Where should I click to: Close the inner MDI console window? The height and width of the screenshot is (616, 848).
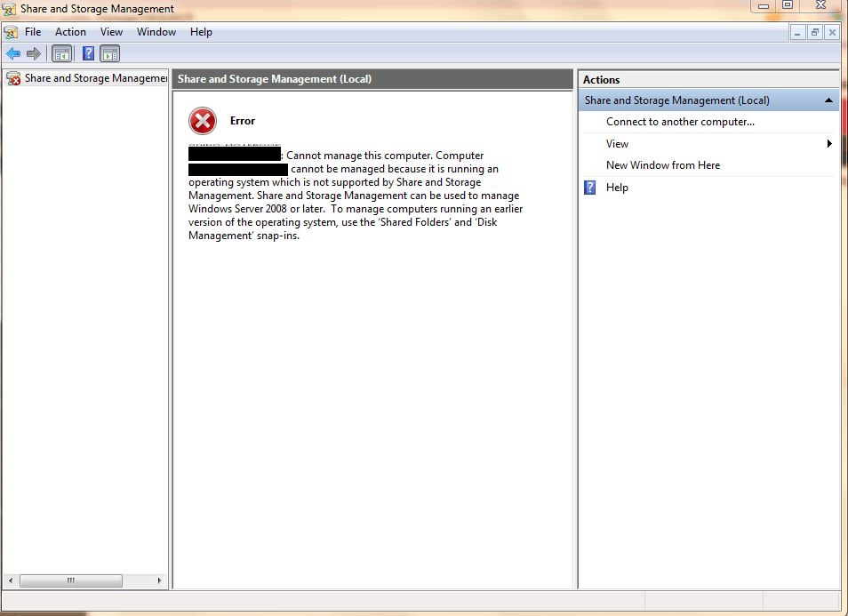pyautogui.click(x=832, y=33)
